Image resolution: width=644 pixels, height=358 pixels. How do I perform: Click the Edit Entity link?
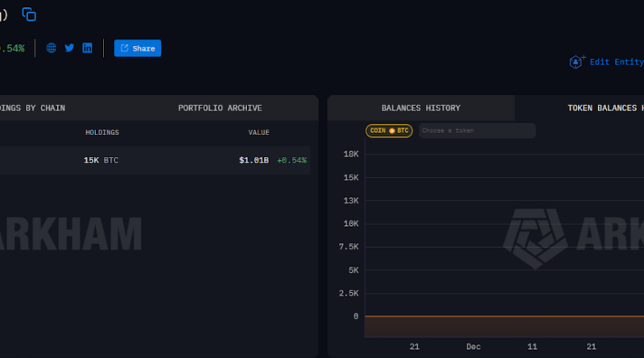(616, 62)
